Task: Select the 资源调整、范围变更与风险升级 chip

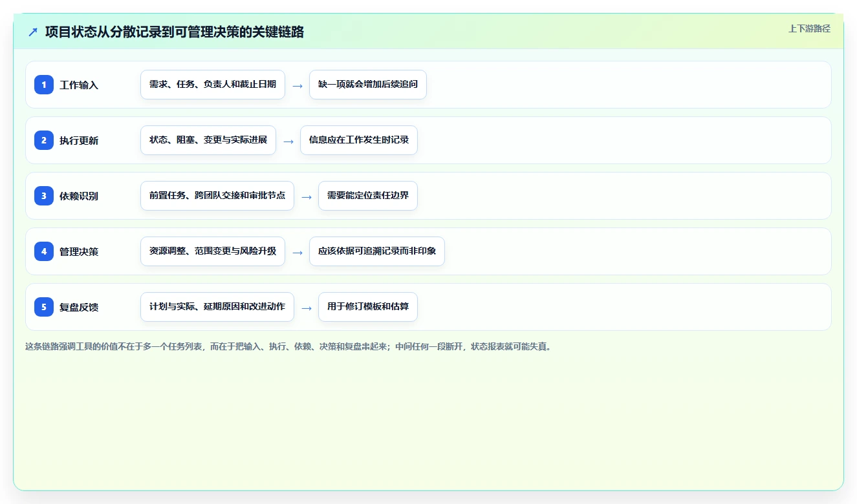Action: (213, 251)
